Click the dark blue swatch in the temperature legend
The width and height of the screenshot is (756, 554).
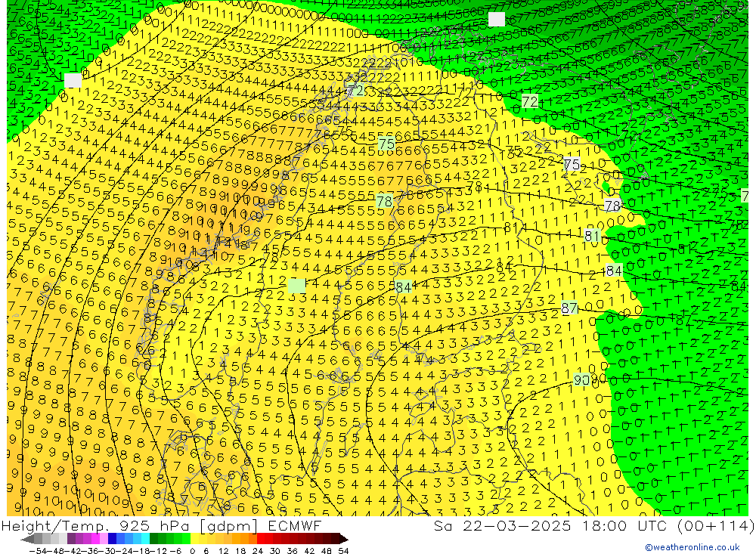(x=112, y=539)
